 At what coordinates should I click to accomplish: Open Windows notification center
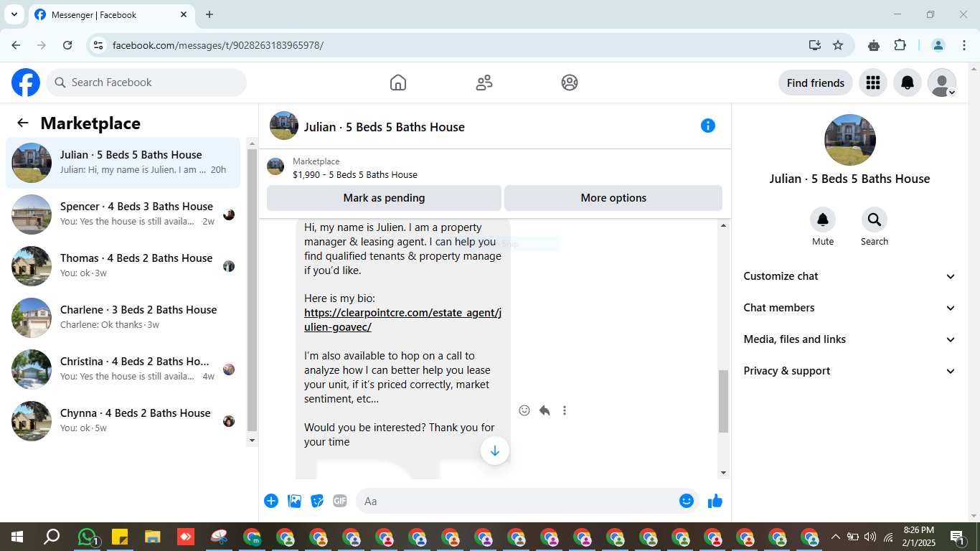pos(958,537)
